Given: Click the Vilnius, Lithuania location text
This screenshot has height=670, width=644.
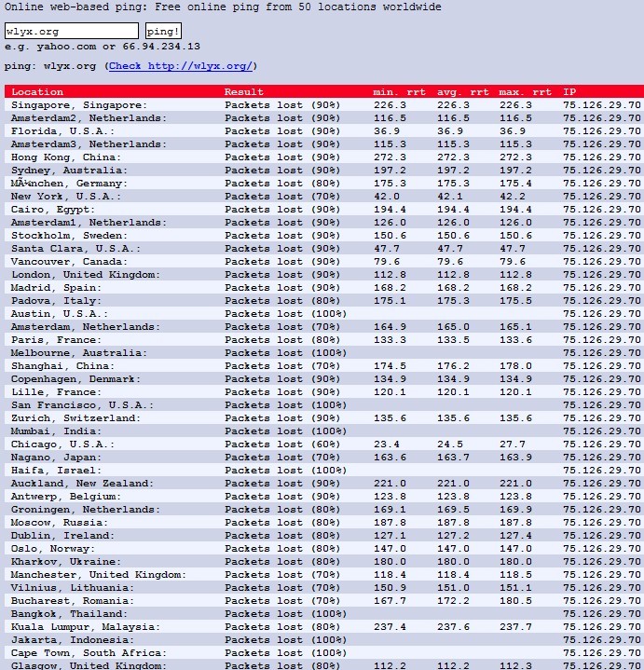Looking at the screenshot, I should coord(73,588).
